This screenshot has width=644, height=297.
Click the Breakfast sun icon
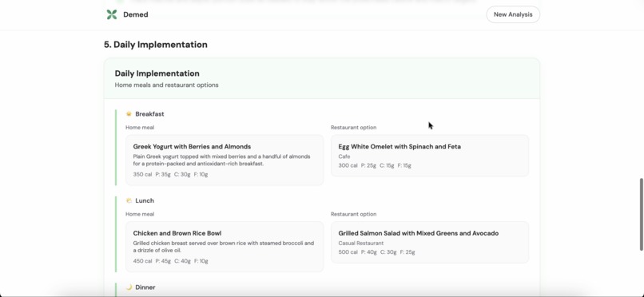tap(129, 114)
